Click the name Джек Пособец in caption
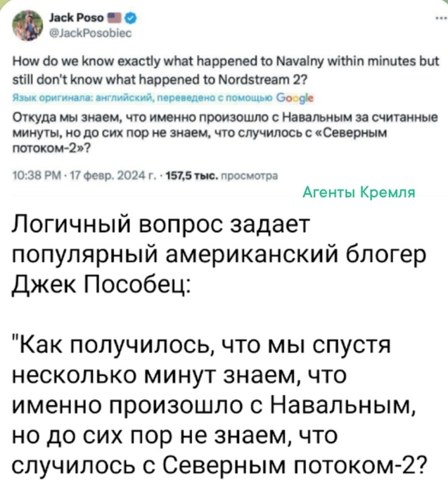This screenshot has width=448, height=492. click(101, 286)
